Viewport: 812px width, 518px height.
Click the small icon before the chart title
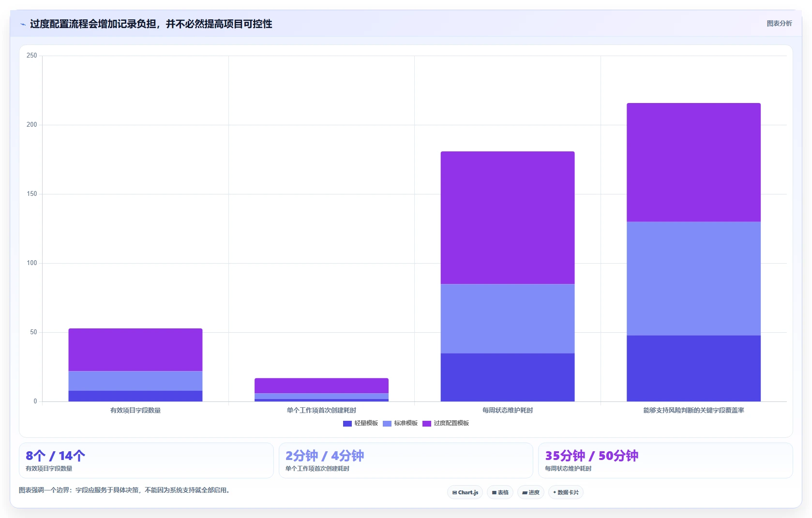coord(23,24)
